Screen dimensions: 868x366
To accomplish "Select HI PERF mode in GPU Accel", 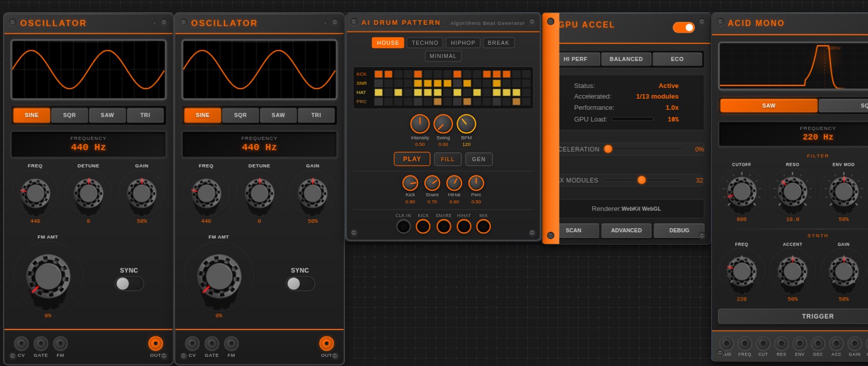I will (x=579, y=59).
